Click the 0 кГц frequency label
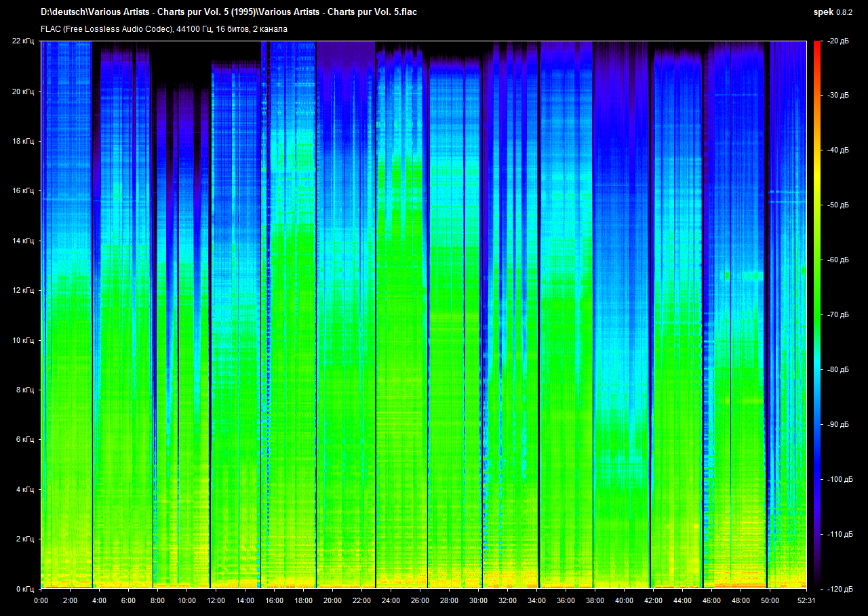 [24, 589]
